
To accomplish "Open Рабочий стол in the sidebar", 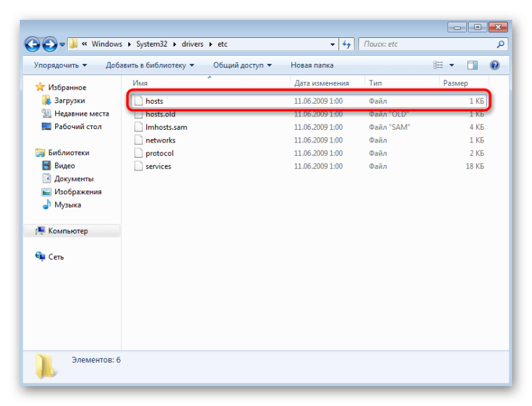I will (78, 126).
